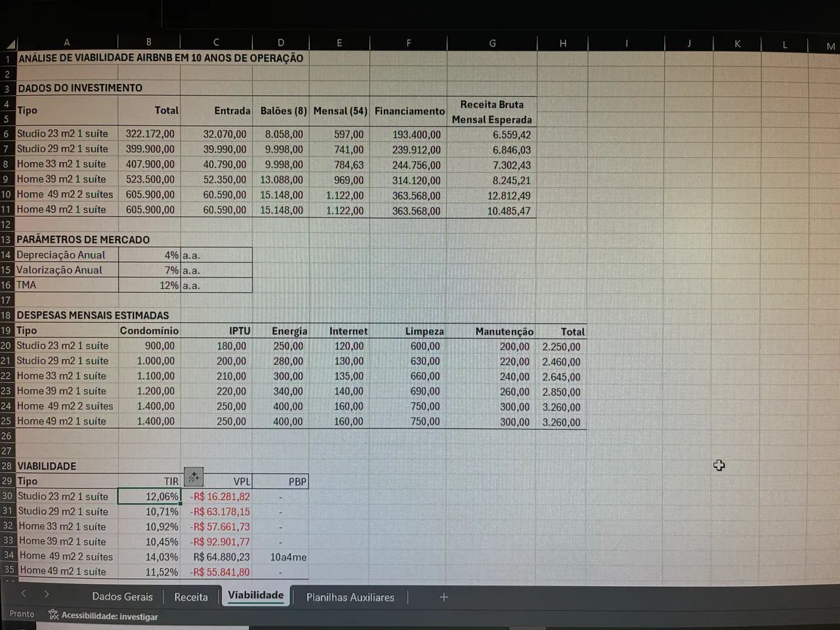
Task: Click the accessibility checker icon in status bar
Action: click(x=53, y=616)
